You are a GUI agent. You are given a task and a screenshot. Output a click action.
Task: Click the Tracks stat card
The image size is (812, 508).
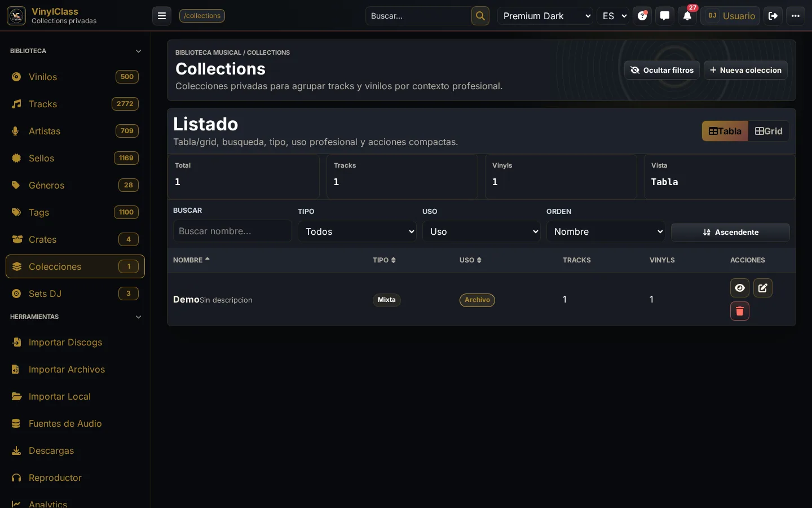tap(402, 177)
